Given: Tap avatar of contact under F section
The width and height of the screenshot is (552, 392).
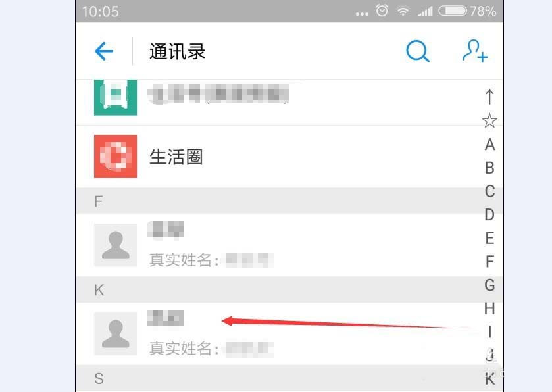Looking at the screenshot, I should (116, 245).
